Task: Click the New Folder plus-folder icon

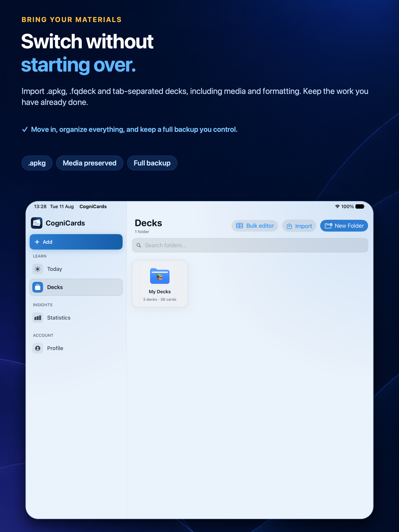Action: pyautogui.click(x=328, y=226)
